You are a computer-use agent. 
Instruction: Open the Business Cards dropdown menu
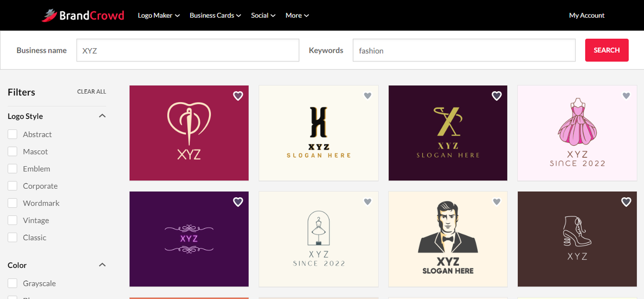coord(215,16)
